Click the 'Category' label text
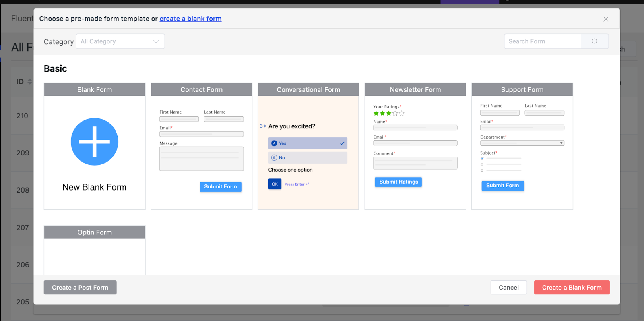The height and width of the screenshot is (321, 644). [59, 42]
